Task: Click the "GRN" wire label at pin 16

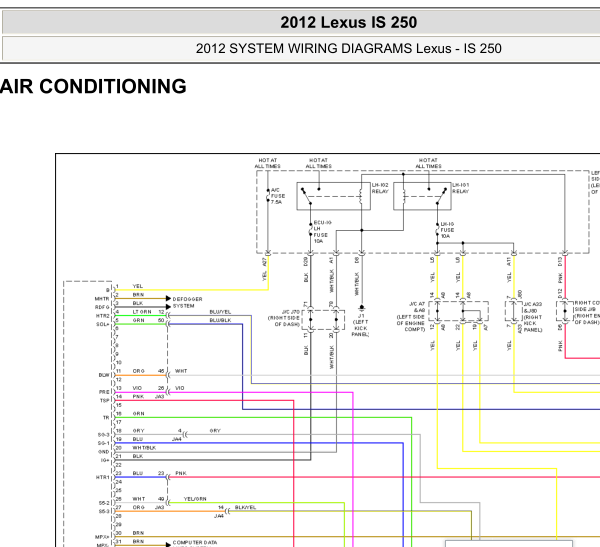Action: pyautogui.click(x=139, y=413)
